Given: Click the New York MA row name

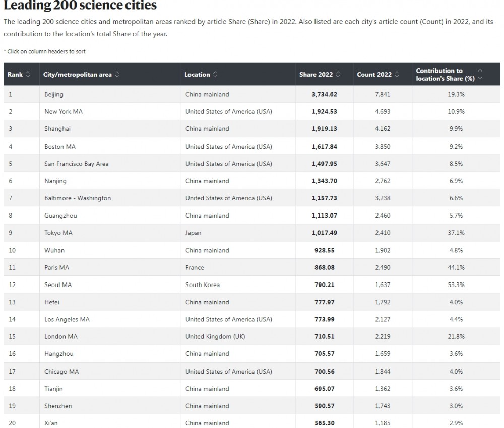Looking at the screenshot, I should 64,111.
